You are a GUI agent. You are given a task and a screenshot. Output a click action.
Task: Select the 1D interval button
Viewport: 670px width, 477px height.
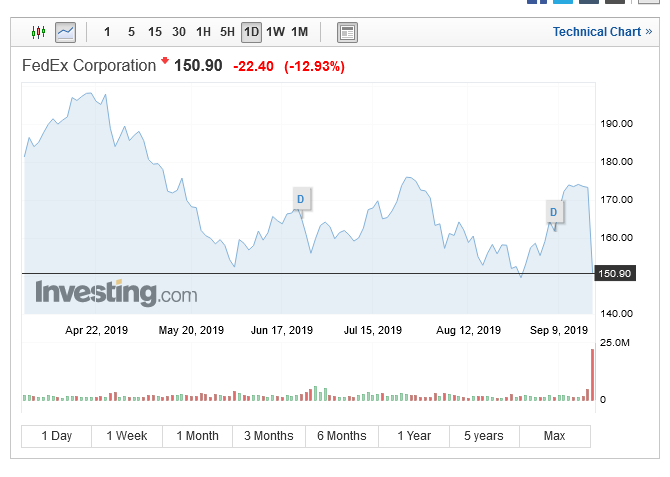[252, 32]
